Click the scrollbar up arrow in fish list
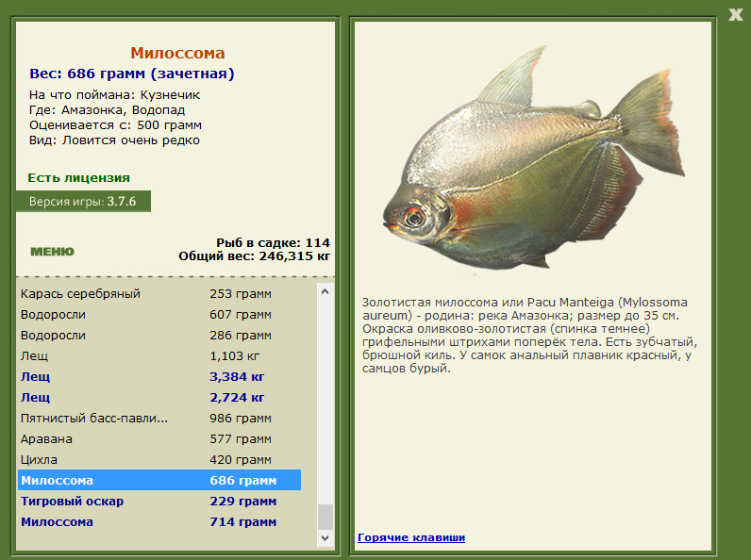The image size is (751, 560). coord(325,291)
